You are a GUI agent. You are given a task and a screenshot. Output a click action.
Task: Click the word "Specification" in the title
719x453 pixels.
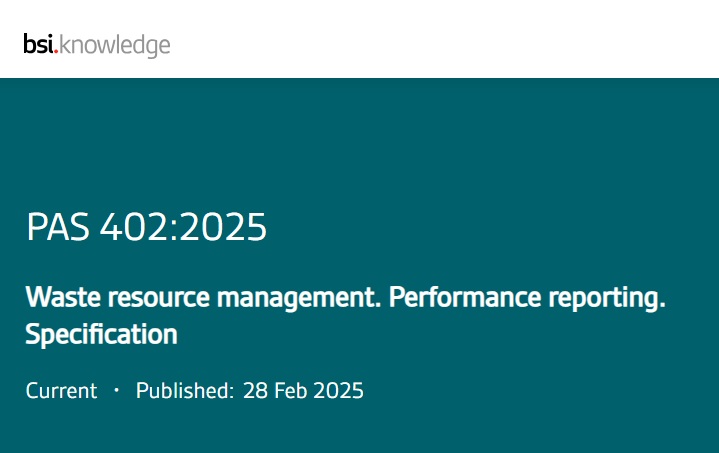101,335
